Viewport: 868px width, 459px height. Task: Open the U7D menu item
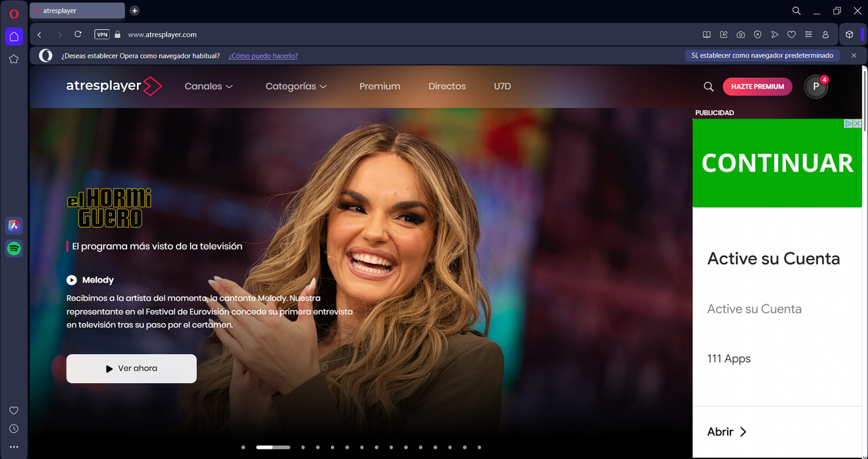502,86
